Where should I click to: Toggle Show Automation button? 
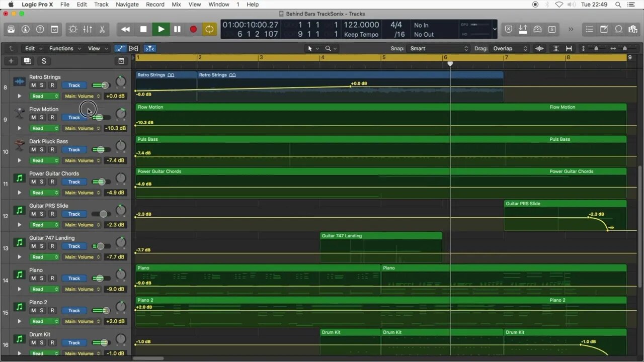tap(120, 48)
